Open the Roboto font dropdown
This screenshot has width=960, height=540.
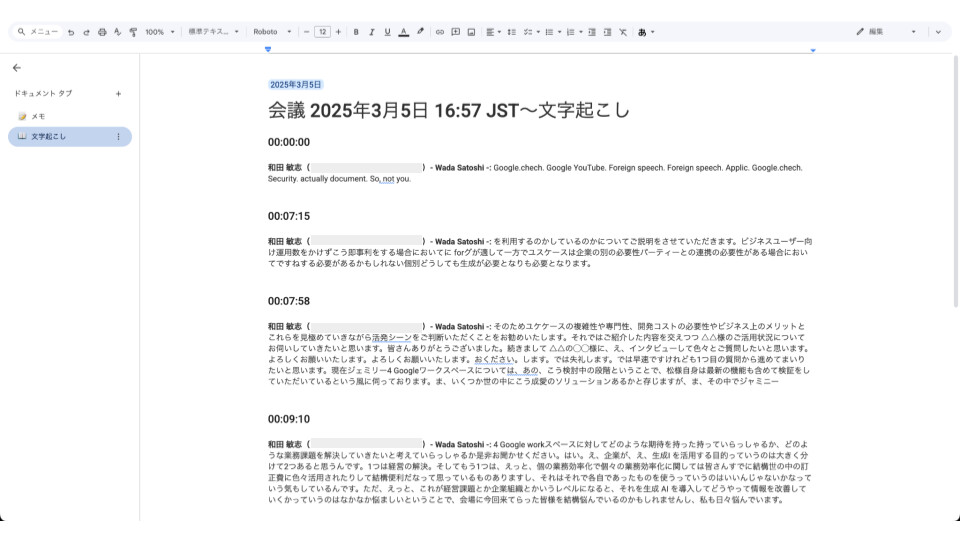pyautogui.click(x=272, y=32)
